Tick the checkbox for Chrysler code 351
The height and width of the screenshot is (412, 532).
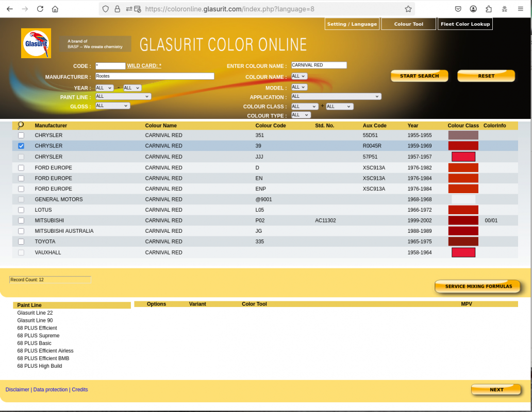(x=21, y=135)
